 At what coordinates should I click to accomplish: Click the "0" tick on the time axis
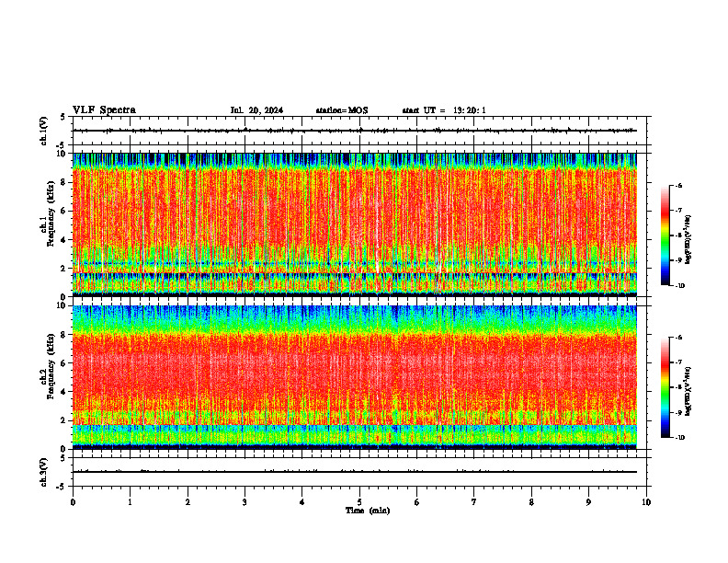(x=73, y=502)
